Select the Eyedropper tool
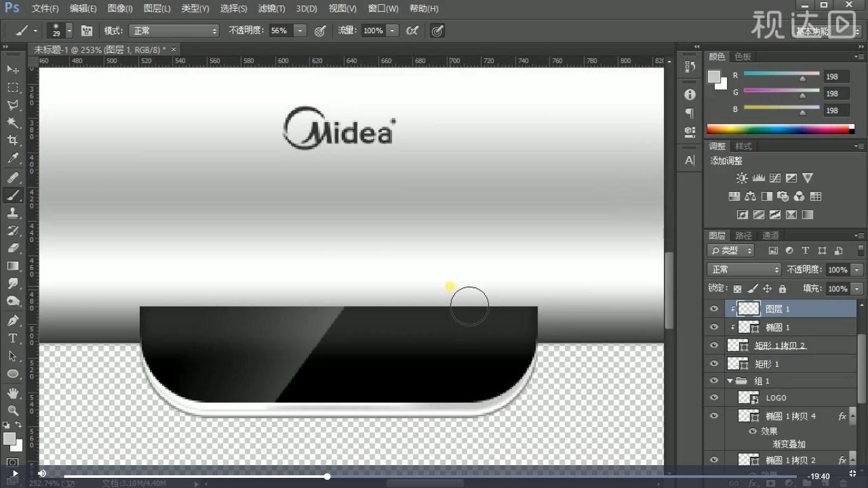The width and height of the screenshot is (868, 488). 13,158
